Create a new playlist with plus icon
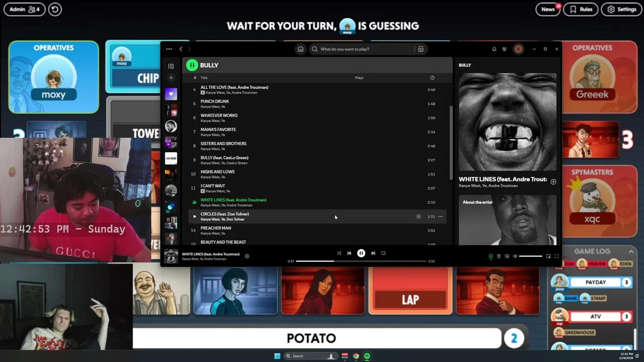Screen dimensions: 644x362 171,77
